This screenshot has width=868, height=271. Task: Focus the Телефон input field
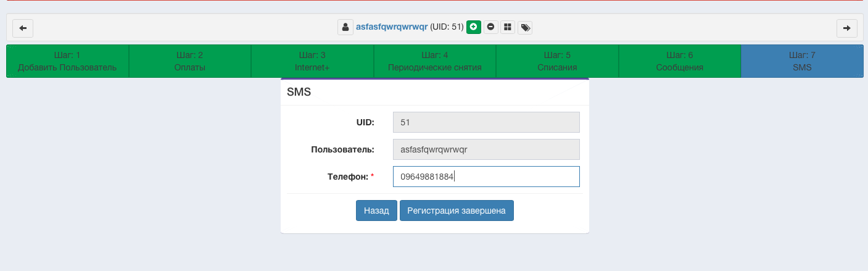[x=486, y=177]
